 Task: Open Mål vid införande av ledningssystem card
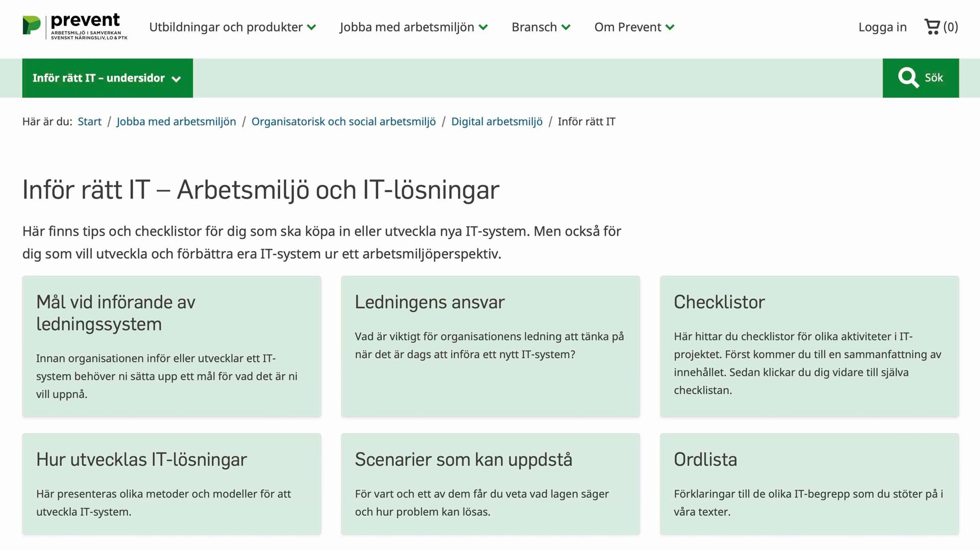tap(171, 346)
